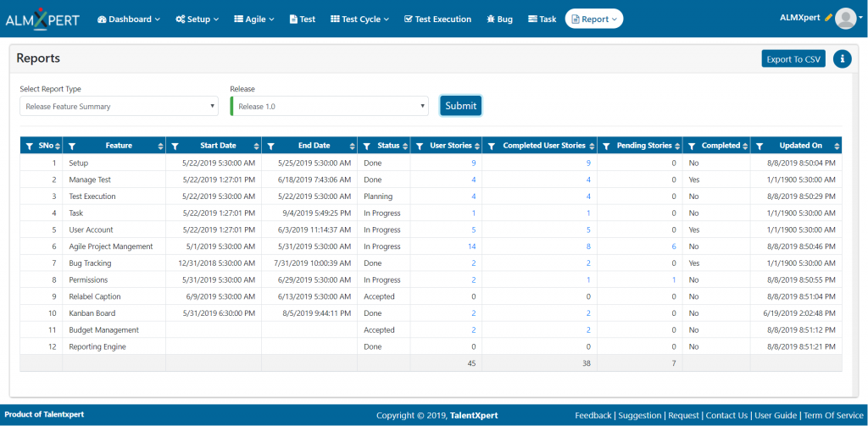Open the User Guide link
Image resolution: width=868 pixels, height=426 pixels.
[776, 415]
